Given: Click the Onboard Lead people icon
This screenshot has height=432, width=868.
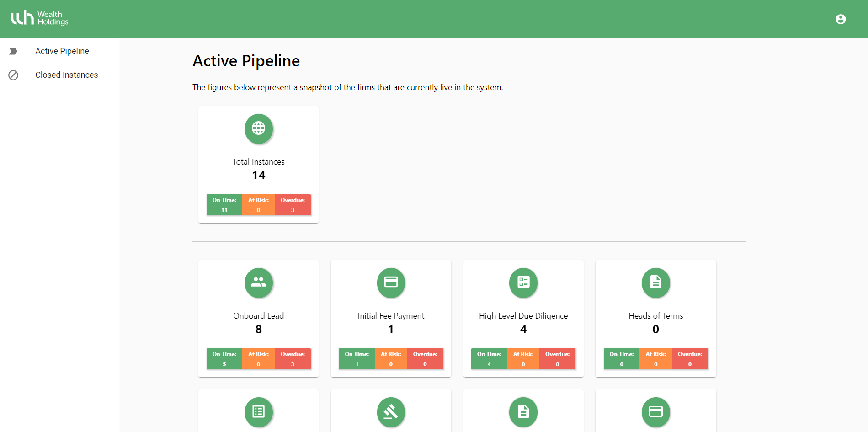Looking at the screenshot, I should tap(259, 282).
